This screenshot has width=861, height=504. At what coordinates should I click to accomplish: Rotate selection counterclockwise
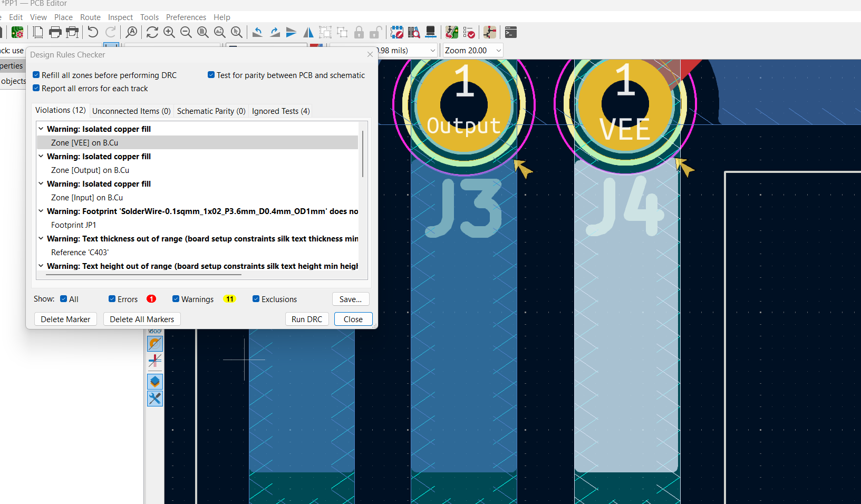tap(257, 33)
